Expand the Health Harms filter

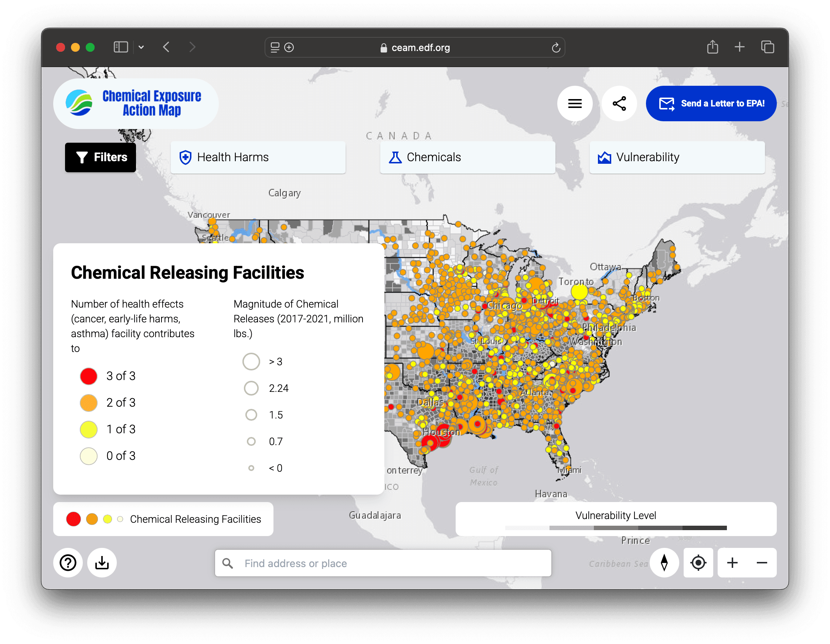(258, 157)
